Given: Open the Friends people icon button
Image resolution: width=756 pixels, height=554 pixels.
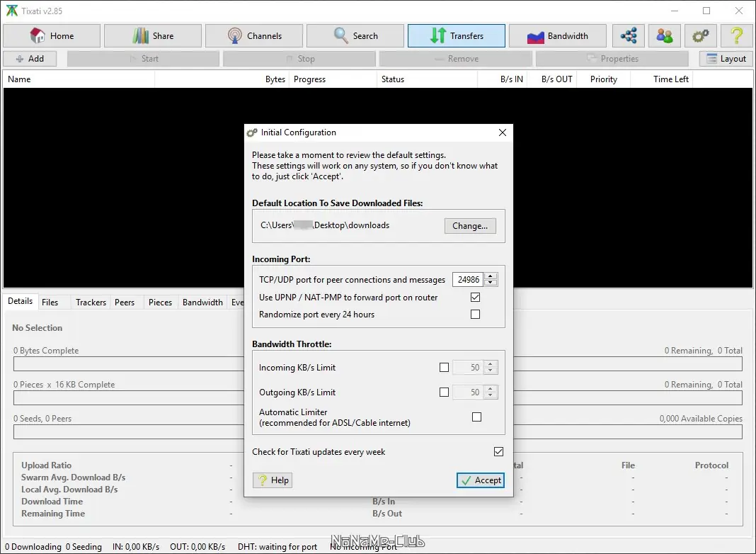Looking at the screenshot, I should [x=665, y=35].
